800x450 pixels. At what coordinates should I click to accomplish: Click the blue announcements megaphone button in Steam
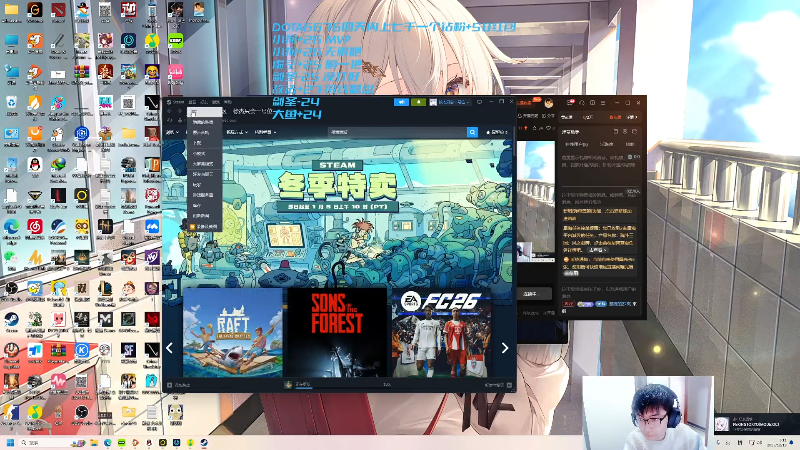click(x=402, y=102)
